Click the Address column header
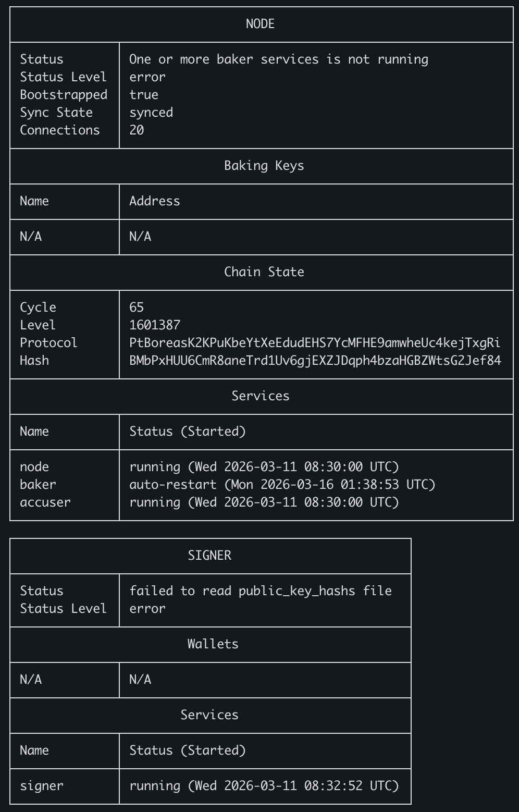 tap(155, 201)
